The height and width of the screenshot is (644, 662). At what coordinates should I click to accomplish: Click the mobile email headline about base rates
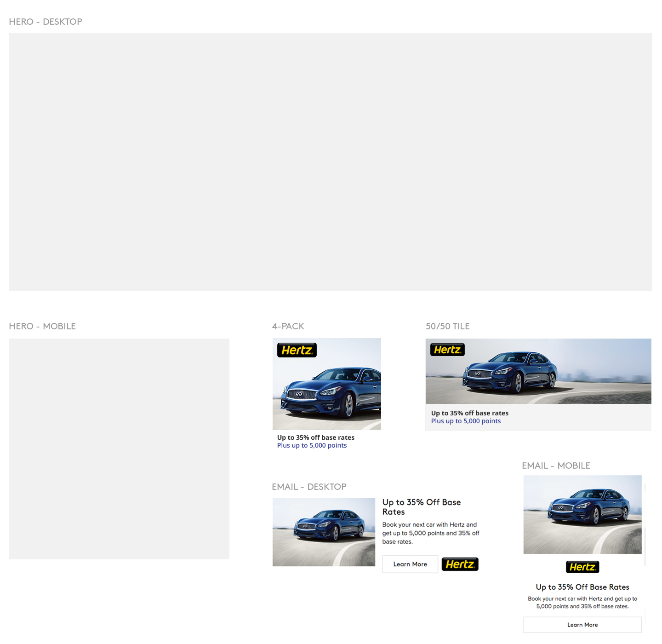click(582, 587)
